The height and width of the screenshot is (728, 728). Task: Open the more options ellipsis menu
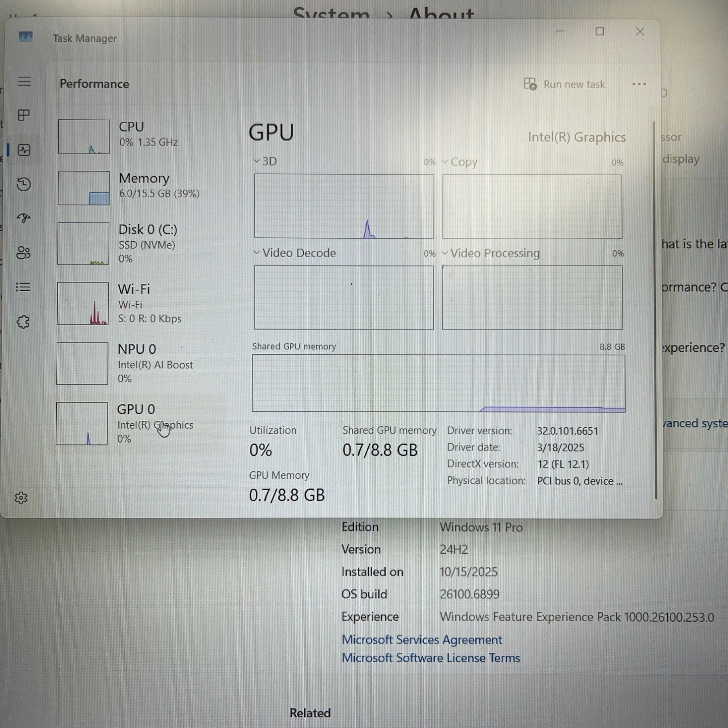point(639,84)
